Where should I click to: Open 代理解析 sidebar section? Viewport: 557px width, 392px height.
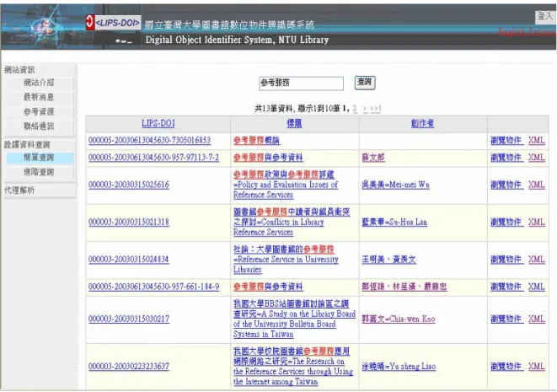19,191
